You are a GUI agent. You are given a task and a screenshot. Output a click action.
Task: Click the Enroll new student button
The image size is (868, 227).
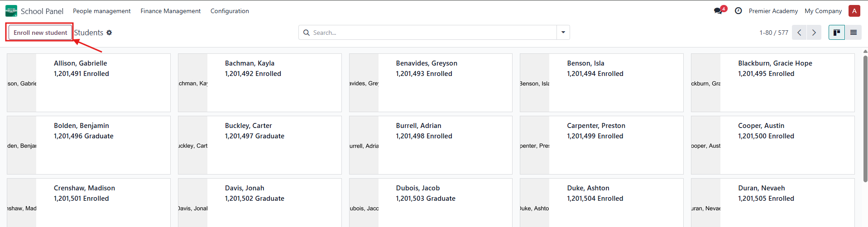coord(40,33)
